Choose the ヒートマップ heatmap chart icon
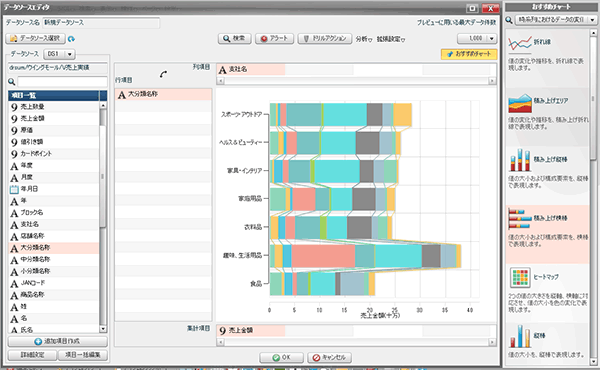Screen dimensions: 600x370 tap(520, 277)
